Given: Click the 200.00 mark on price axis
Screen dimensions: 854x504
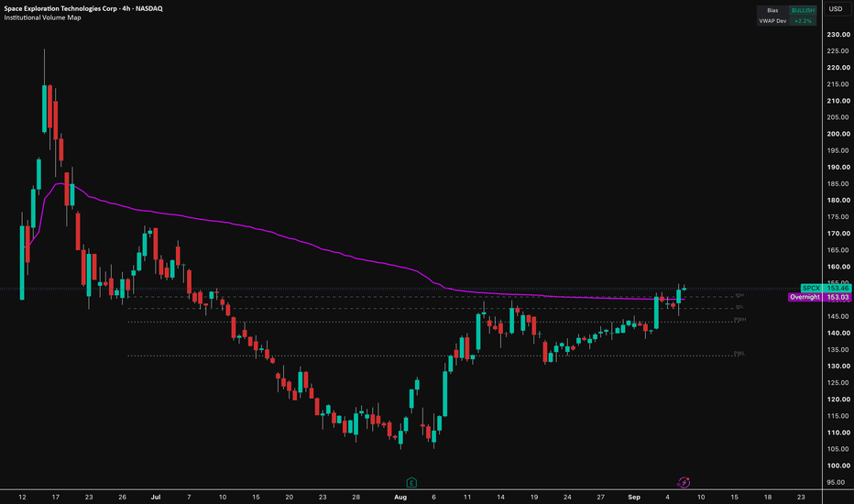Looking at the screenshot, I should click(x=838, y=134).
